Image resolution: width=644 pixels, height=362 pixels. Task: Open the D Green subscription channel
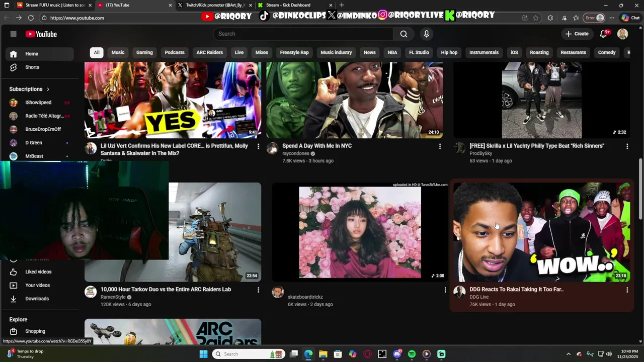34,143
